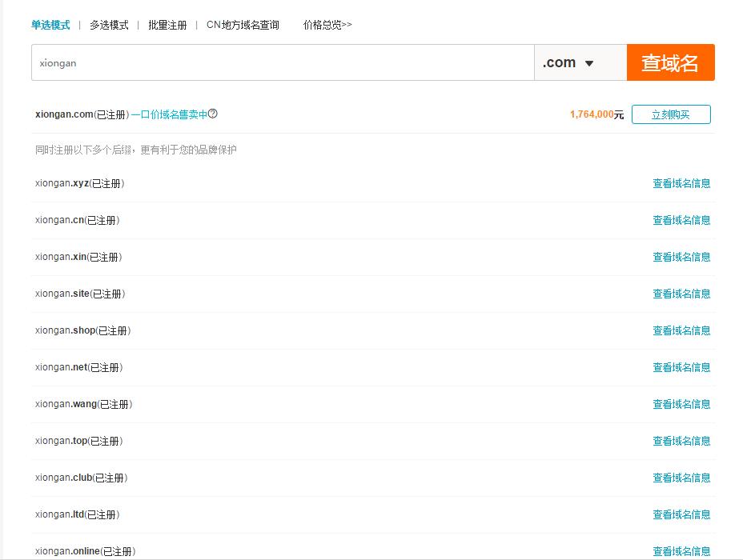Click the xiongan domain search input field

[282, 62]
